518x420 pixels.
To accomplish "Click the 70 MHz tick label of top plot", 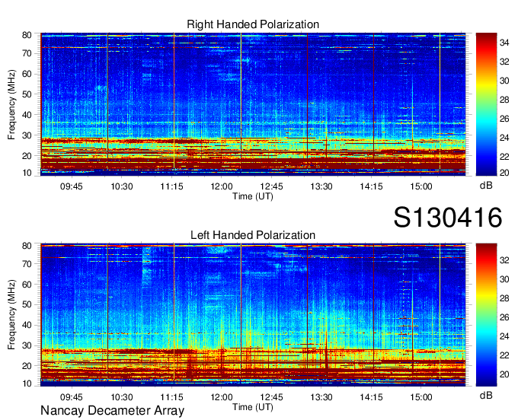I will pyautogui.click(x=27, y=53).
